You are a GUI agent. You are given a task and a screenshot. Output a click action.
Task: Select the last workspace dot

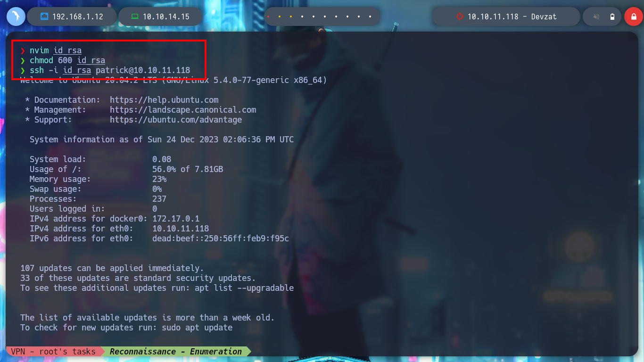coord(371,16)
